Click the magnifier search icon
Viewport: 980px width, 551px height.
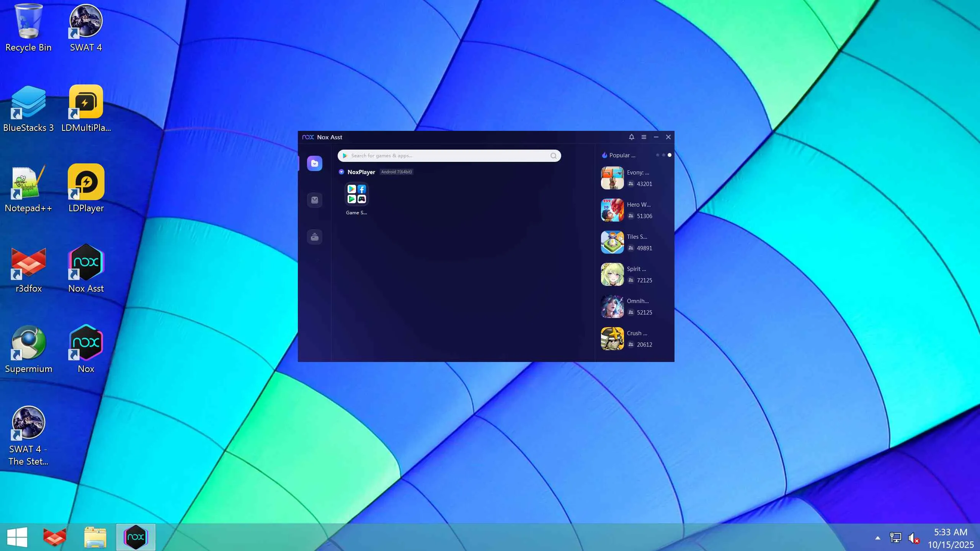[553, 156]
